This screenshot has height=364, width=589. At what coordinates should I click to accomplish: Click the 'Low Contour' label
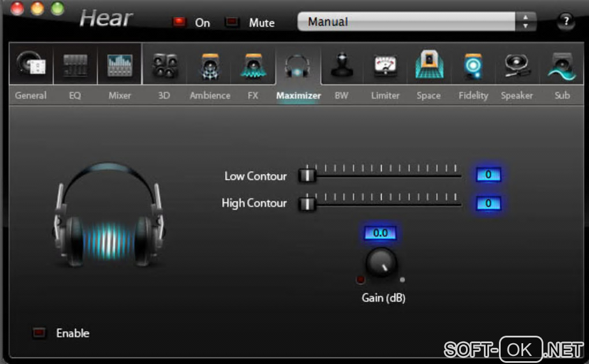pos(255,176)
